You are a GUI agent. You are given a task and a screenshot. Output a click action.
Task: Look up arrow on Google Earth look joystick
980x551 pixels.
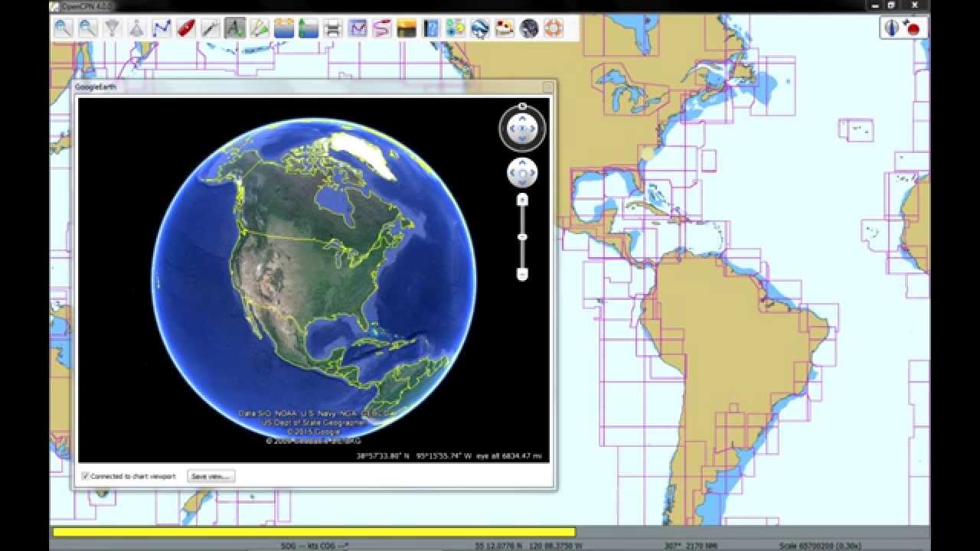[522, 119]
